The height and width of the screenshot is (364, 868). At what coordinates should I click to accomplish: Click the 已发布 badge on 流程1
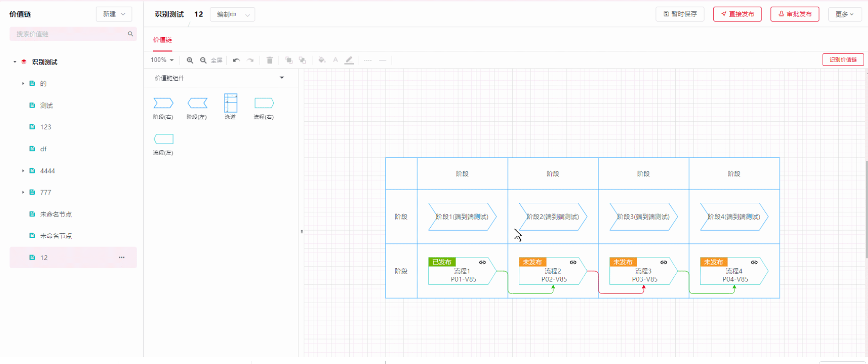point(442,262)
